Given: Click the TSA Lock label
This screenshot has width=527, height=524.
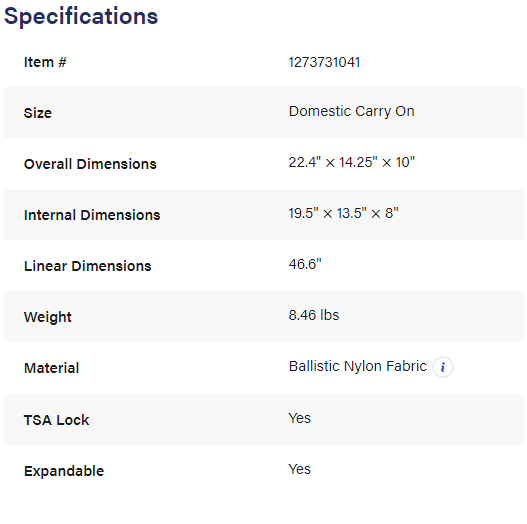Looking at the screenshot, I should click(56, 420).
